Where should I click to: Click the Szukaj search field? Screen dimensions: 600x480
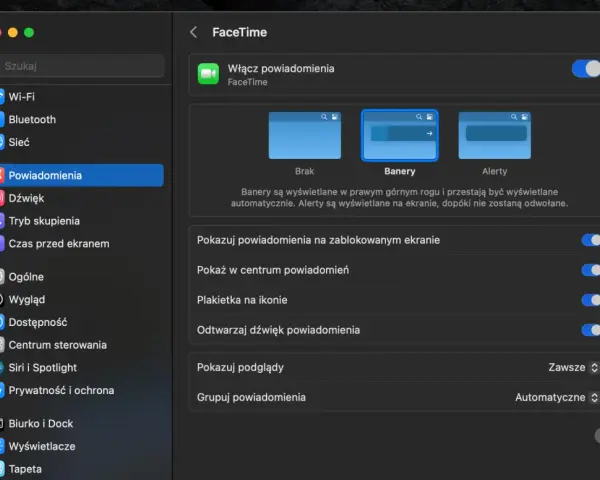82,66
